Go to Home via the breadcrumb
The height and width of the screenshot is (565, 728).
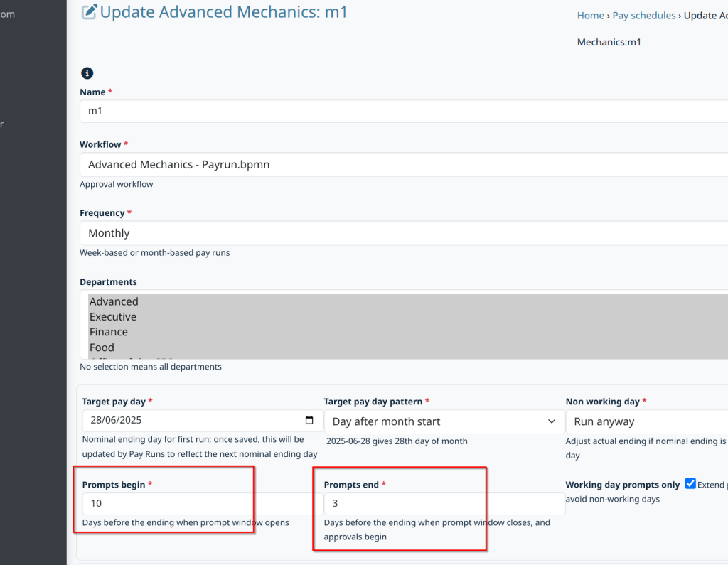[x=590, y=16]
